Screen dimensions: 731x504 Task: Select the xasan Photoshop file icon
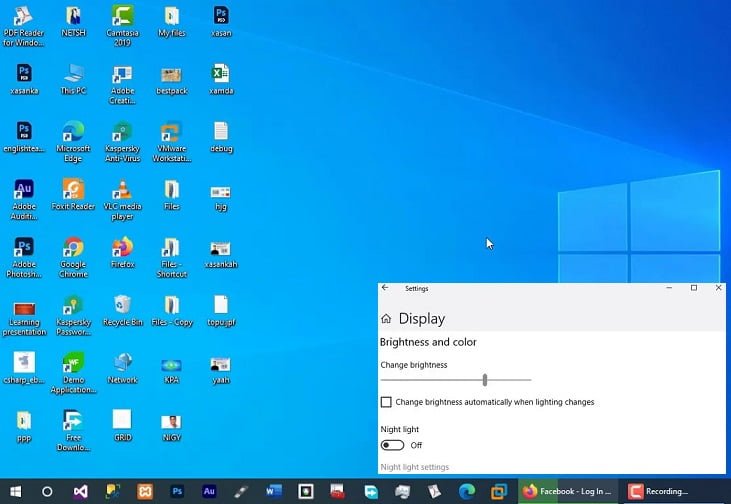221,22
